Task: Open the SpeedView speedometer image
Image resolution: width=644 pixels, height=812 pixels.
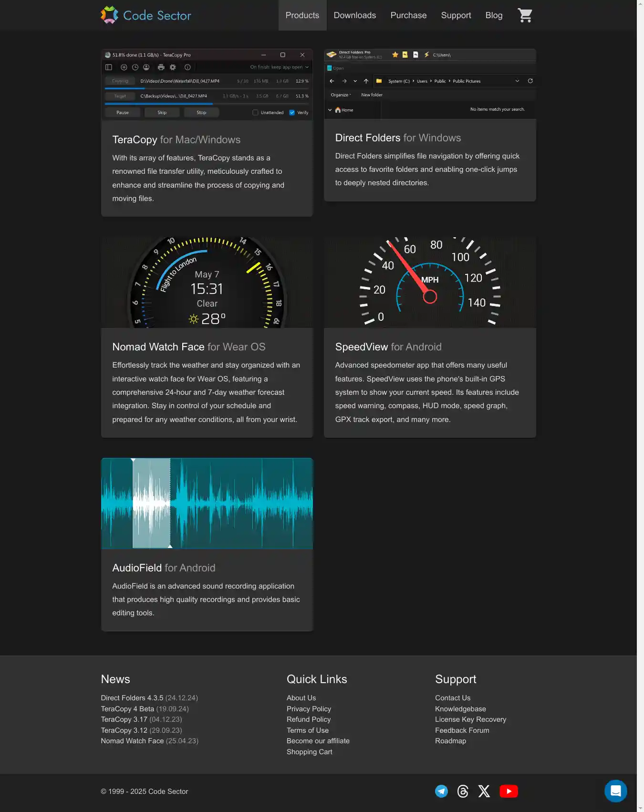Action: [429, 282]
